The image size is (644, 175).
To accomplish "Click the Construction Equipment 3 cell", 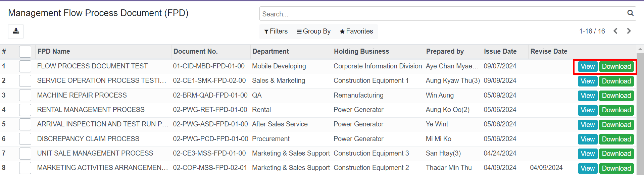I will pyautogui.click(x=371, y=153).
